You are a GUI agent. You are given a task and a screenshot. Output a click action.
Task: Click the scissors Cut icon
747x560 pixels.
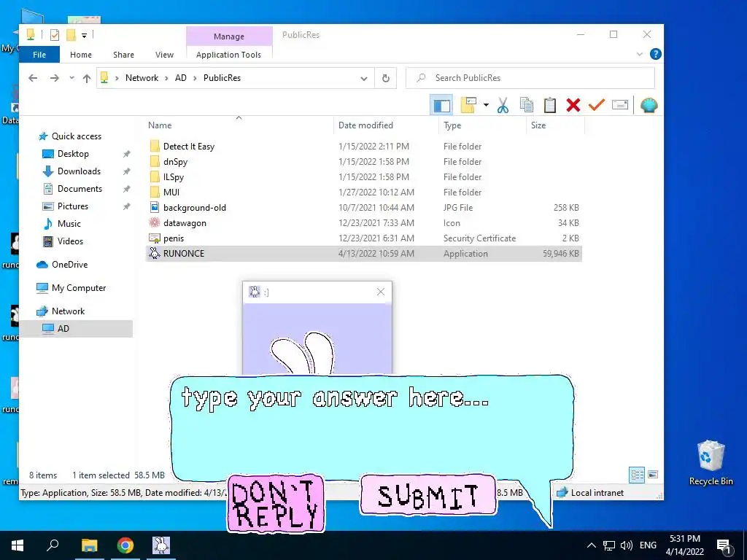[503, 105]
